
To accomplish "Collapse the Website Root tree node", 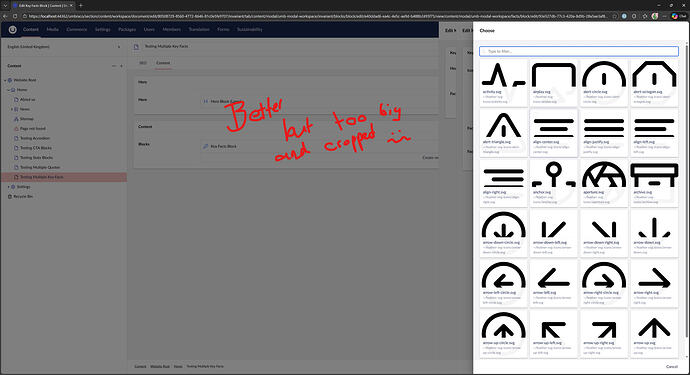I will 5,80.
